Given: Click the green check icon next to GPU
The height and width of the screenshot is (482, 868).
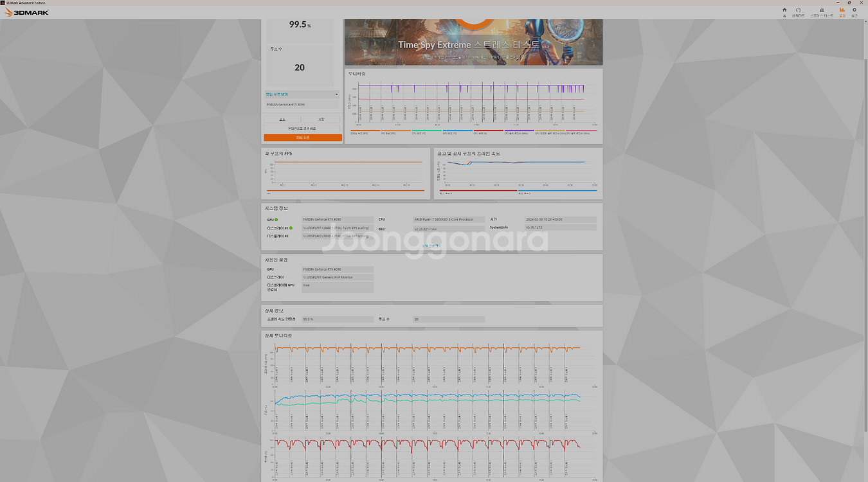Looking at the screenshot, I should pyautogui.click(x=276, y=220).
